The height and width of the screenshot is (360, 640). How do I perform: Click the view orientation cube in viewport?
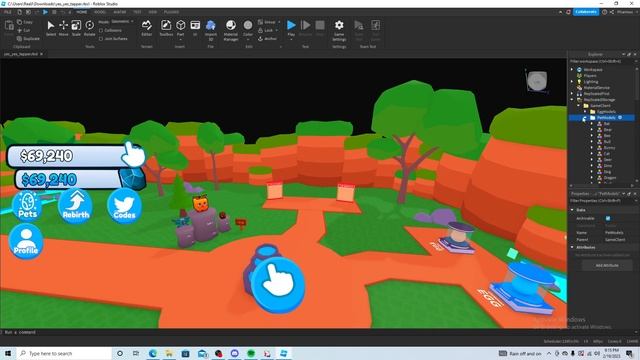coord(537,81)
